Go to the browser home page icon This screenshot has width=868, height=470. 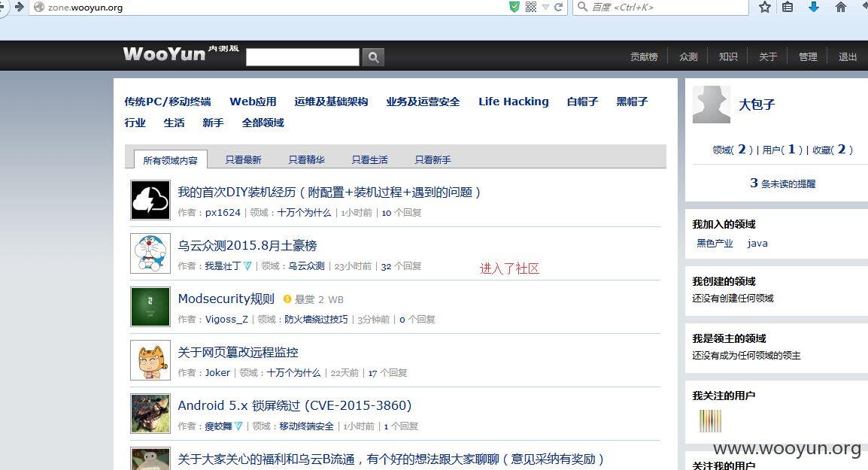click(x=841, y=7)
